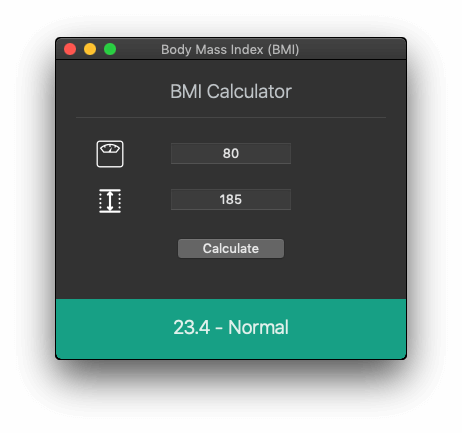Click the Calculate button
Viewport: 462px width, 433px height.
click(231, 248)
